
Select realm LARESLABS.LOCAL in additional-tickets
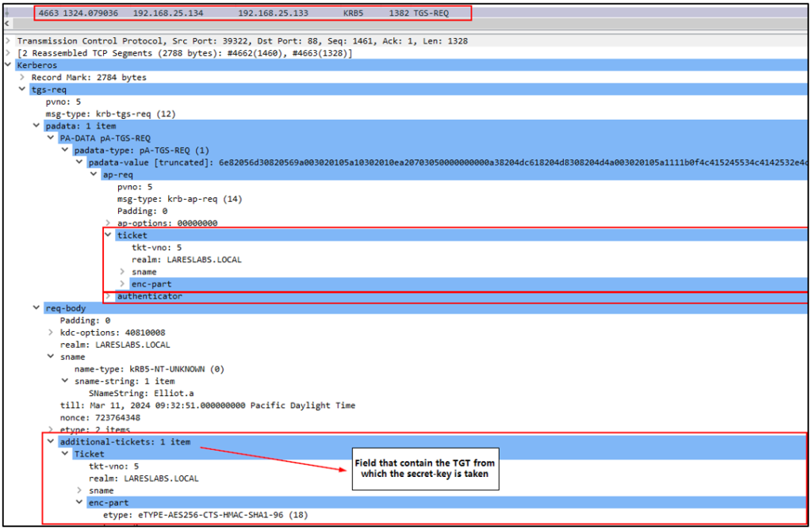click(144, 479)
